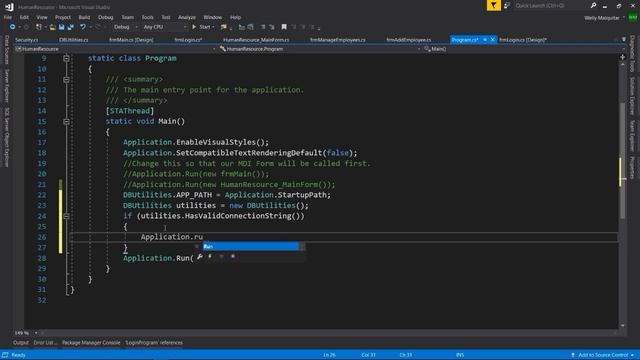
Task: Open the Tools menu
Action: click(147, 17)
